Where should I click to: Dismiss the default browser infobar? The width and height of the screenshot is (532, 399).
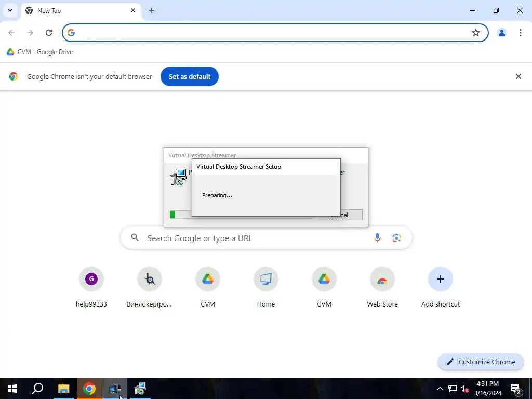coord(518,76)
